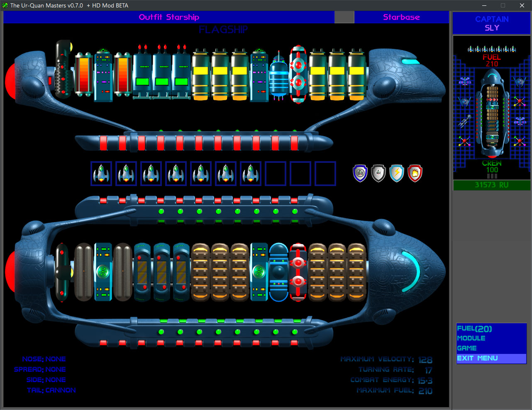This screenshot has height=410, width=532.
Task: Click the cyan cockpit window in side view
Action: [411, 272]
